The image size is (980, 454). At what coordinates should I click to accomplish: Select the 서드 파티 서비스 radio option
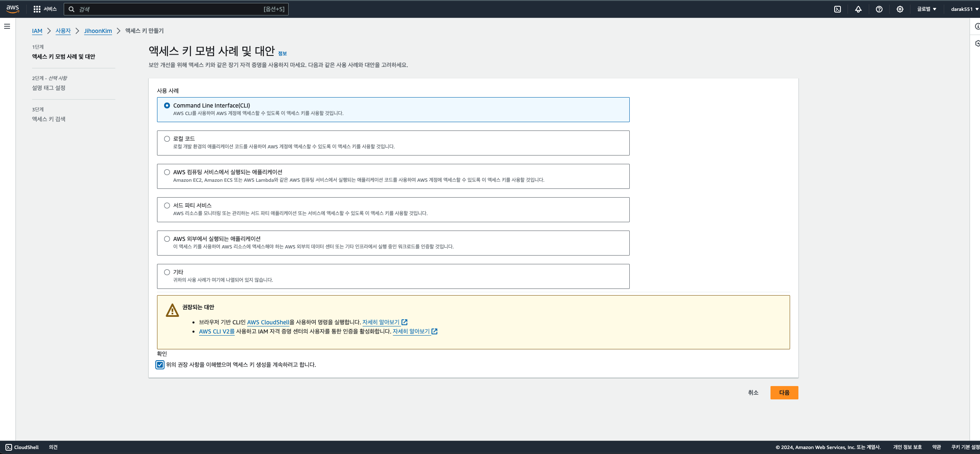pos(167,206)
